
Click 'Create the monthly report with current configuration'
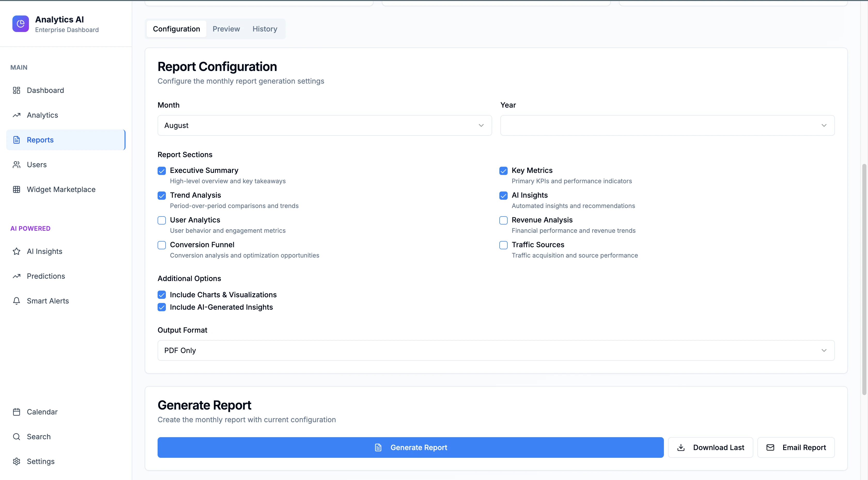click(247, 420)
